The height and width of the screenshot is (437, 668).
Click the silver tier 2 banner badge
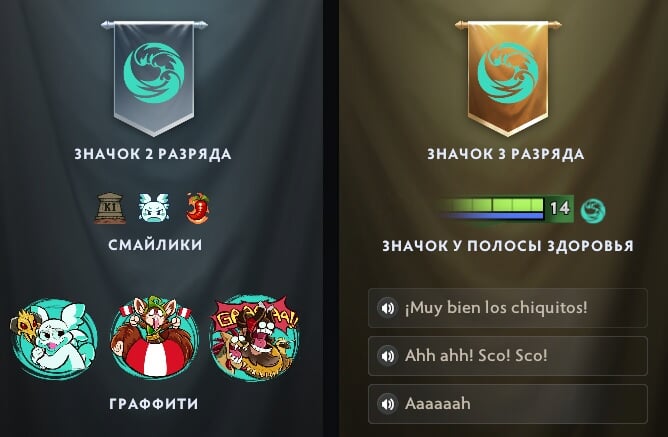tap(154, 78)
